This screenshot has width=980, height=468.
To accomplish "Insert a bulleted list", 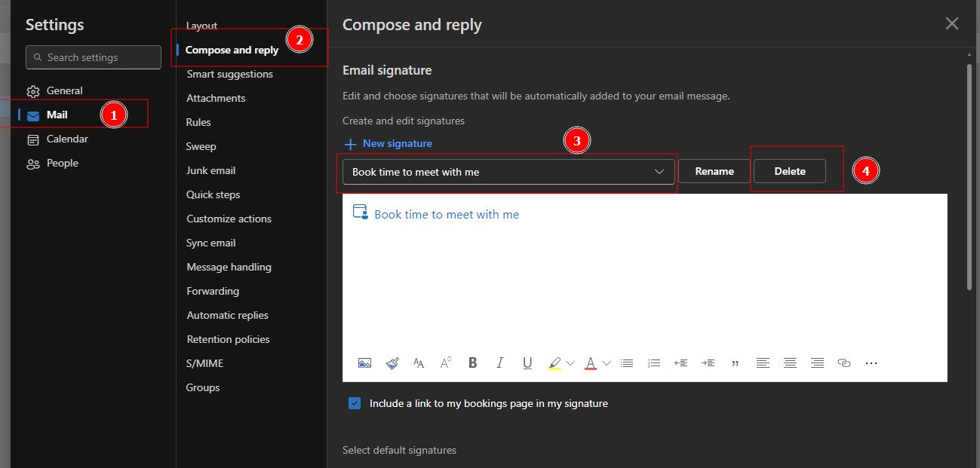I will pos(627,363).
